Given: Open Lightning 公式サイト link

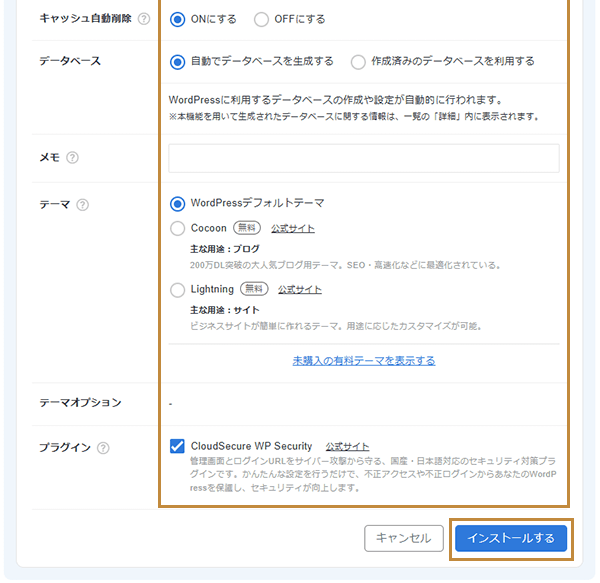Looking at the screenshot, I should pyautogui.click(x=300, y=290).
